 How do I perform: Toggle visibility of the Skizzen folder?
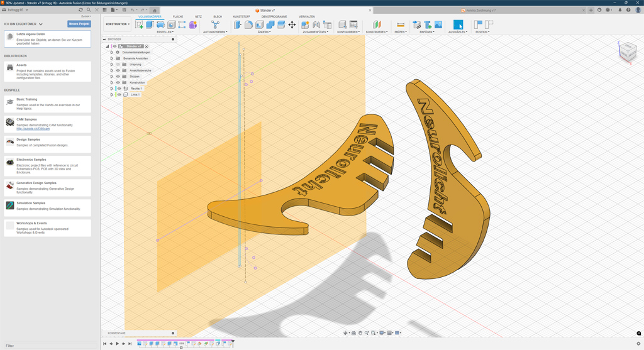pyautogui.click(x=118, y=77)
